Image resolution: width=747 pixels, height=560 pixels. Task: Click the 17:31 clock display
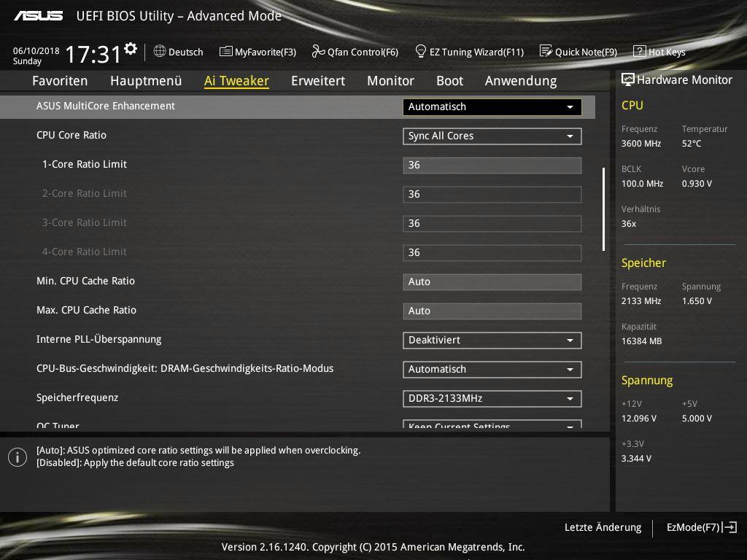coord(93,54)
